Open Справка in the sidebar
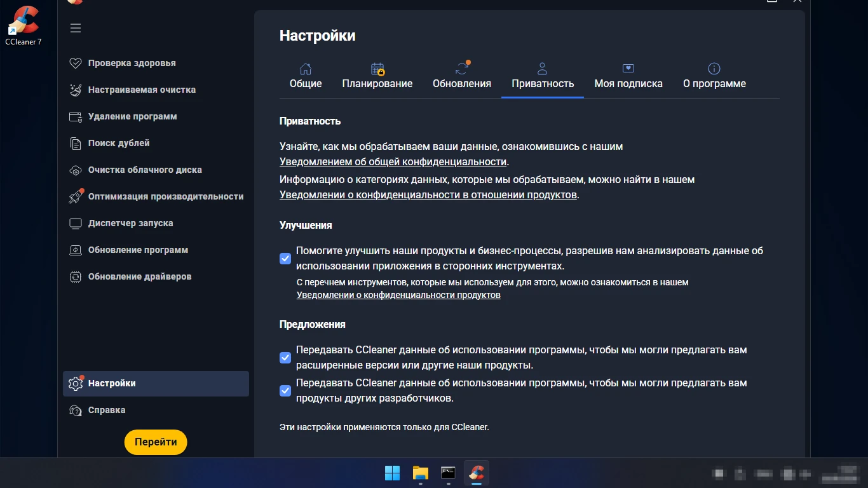The image size is (868, 488). click(x=156, y=410)
